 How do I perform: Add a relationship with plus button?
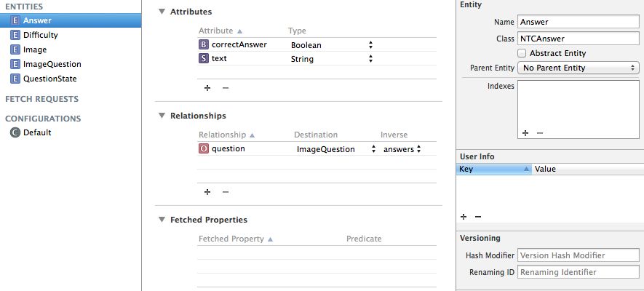click(x=207, y=192)
